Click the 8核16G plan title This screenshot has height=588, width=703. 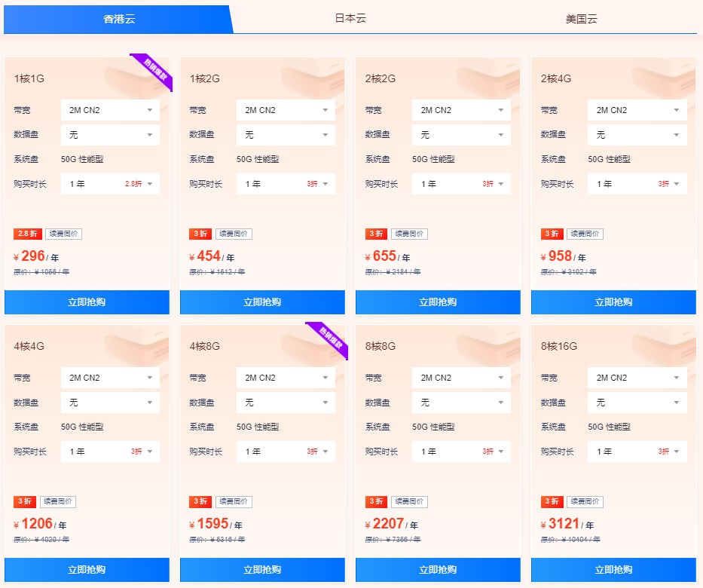point(558,346)
